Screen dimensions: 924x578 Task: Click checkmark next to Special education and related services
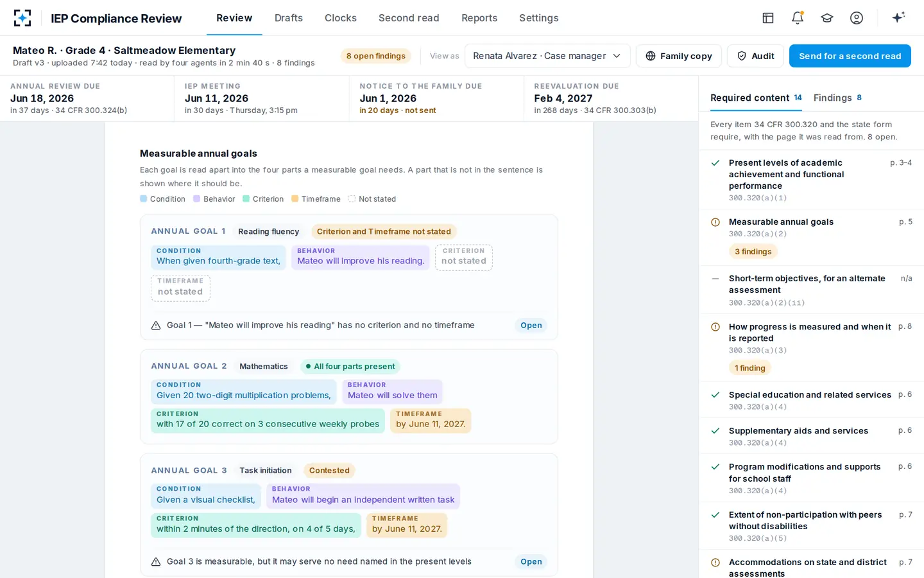(715, 395)
